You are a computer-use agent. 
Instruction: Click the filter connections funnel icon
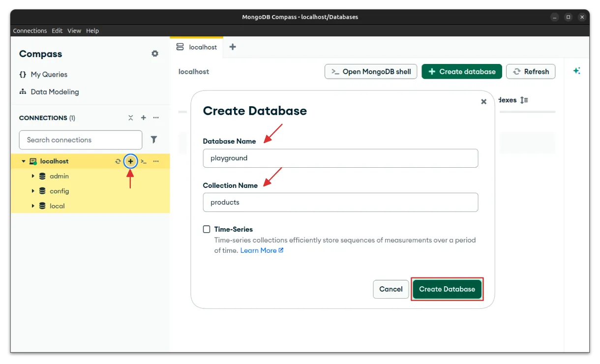pyautogui.click(x=154, y=140)
